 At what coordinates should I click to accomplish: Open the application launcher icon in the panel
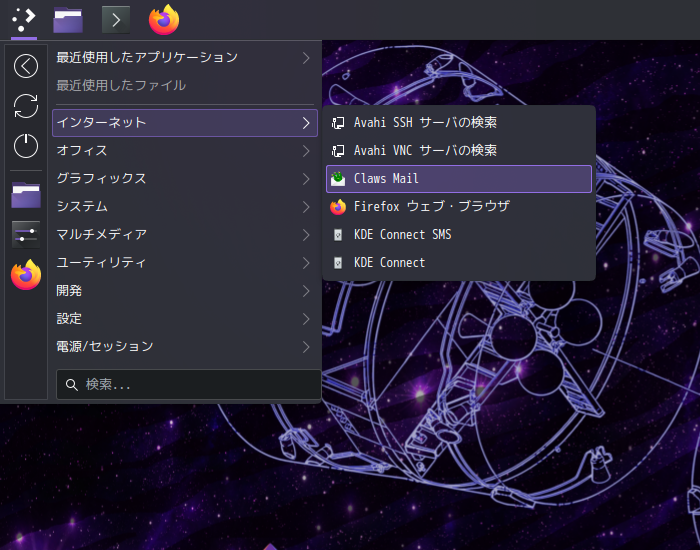pos(24,20)
